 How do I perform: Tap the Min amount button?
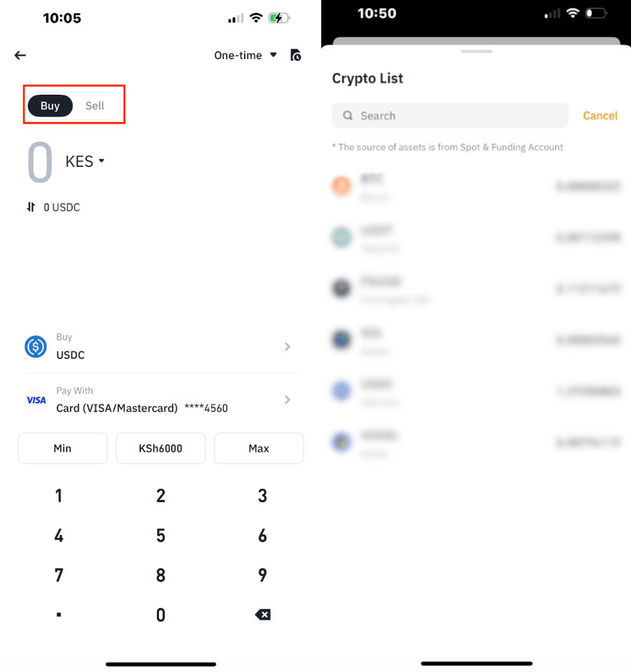pos(62,448)
